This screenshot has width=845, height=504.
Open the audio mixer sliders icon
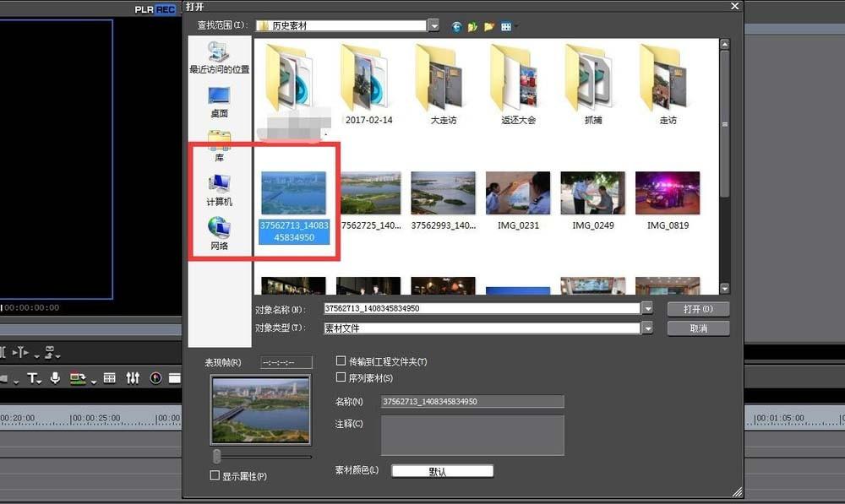(x=133, y=378)
